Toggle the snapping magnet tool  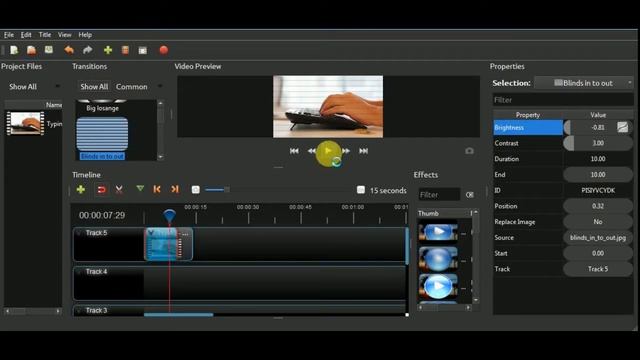point(102,189)
